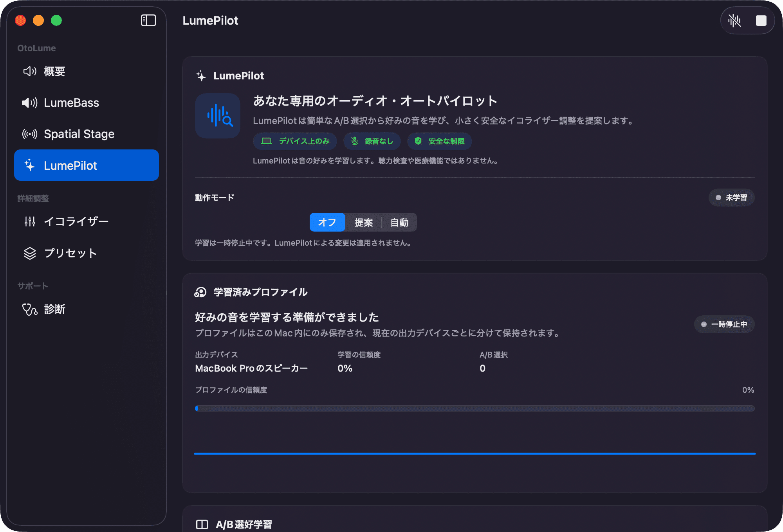Screen dimensions: 783x532
Task: Click the デバイス上のみ badge
Action: coord(295,141)
